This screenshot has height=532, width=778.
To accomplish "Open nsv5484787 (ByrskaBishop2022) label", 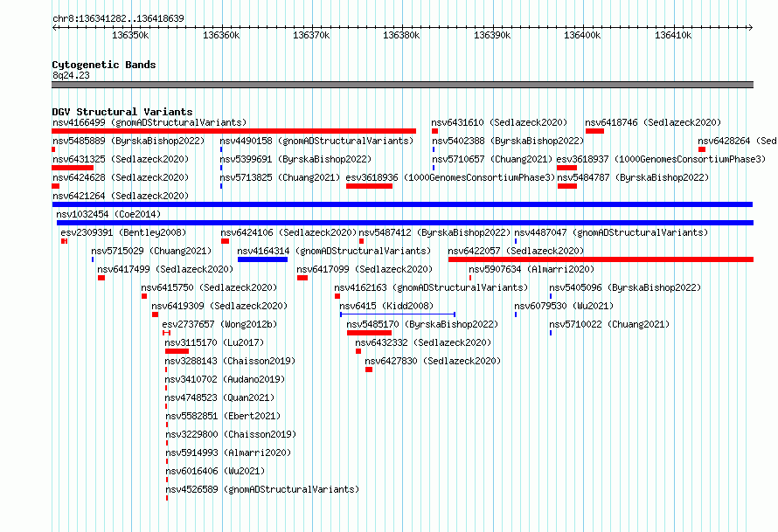I will point(633,177).
